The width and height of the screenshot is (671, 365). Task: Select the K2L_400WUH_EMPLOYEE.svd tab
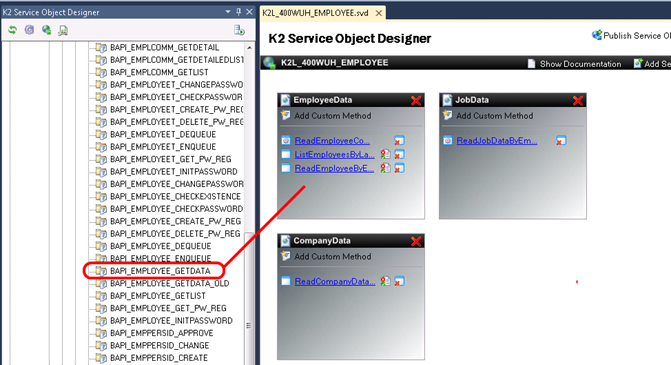click(x=315, y=13)
